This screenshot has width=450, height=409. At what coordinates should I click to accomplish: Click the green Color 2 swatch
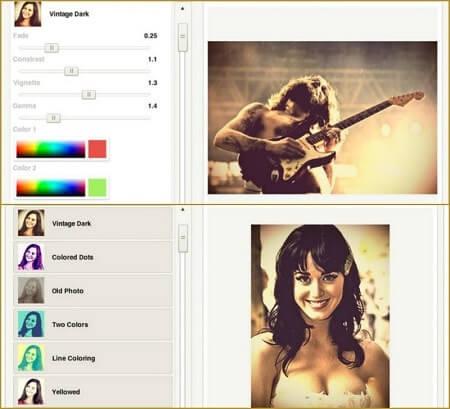click(x=97, y=187)
